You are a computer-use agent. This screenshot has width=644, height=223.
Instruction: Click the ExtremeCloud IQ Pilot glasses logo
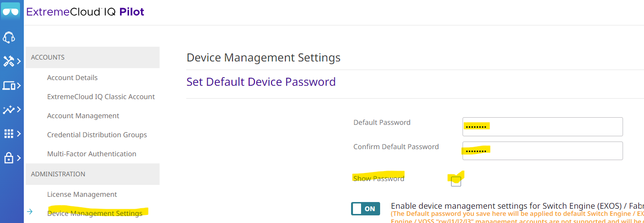click(10, 11)
